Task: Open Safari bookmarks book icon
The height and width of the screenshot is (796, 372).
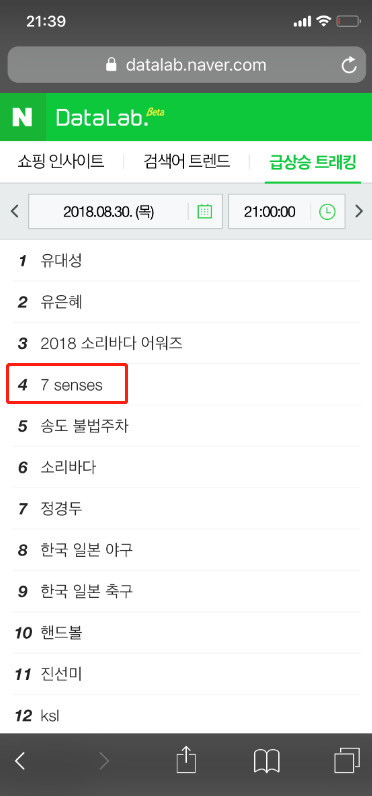Action: [266, 761]
